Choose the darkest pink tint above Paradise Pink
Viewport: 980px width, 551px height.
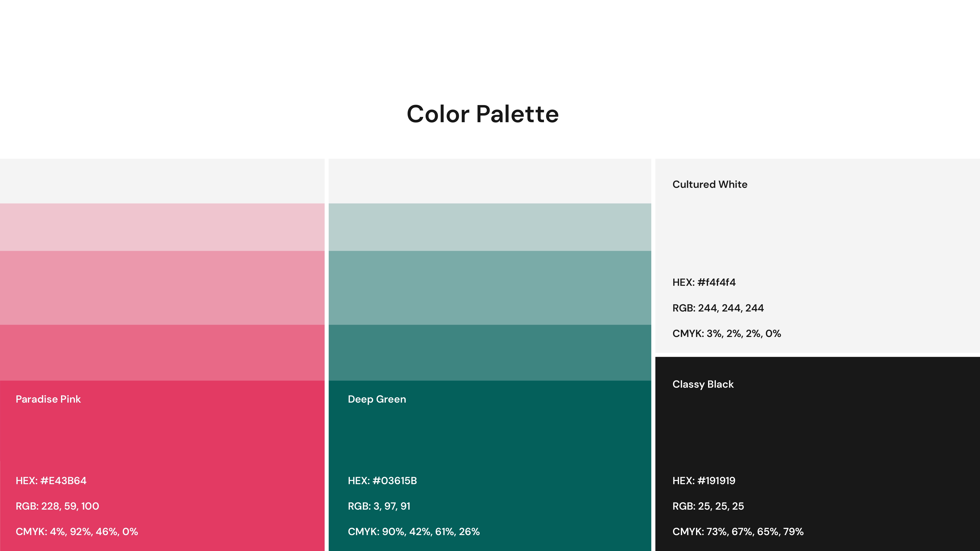162,352
